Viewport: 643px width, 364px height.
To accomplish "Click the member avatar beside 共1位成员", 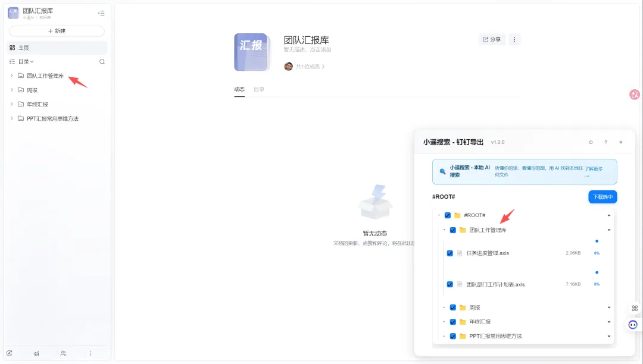I will click(x=288, y=67).
